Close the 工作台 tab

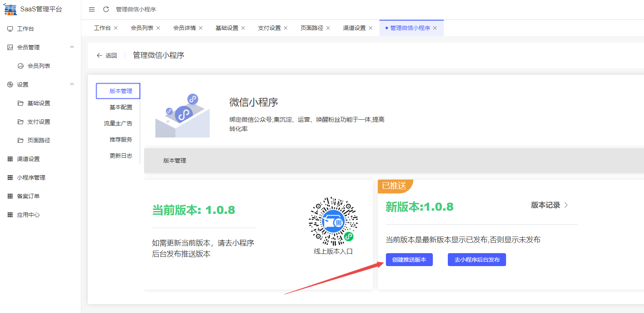(x=116, y=28)
